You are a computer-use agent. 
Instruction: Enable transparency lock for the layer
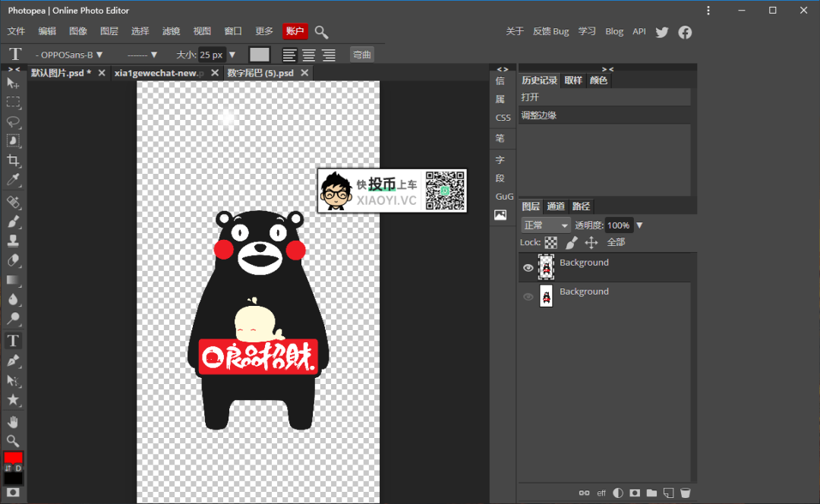[x=552, y=241]
